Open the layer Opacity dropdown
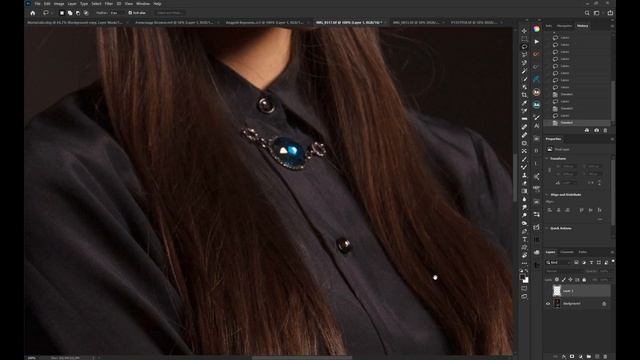640x360 pixels. pyautogui.click(x=604, y=271)
